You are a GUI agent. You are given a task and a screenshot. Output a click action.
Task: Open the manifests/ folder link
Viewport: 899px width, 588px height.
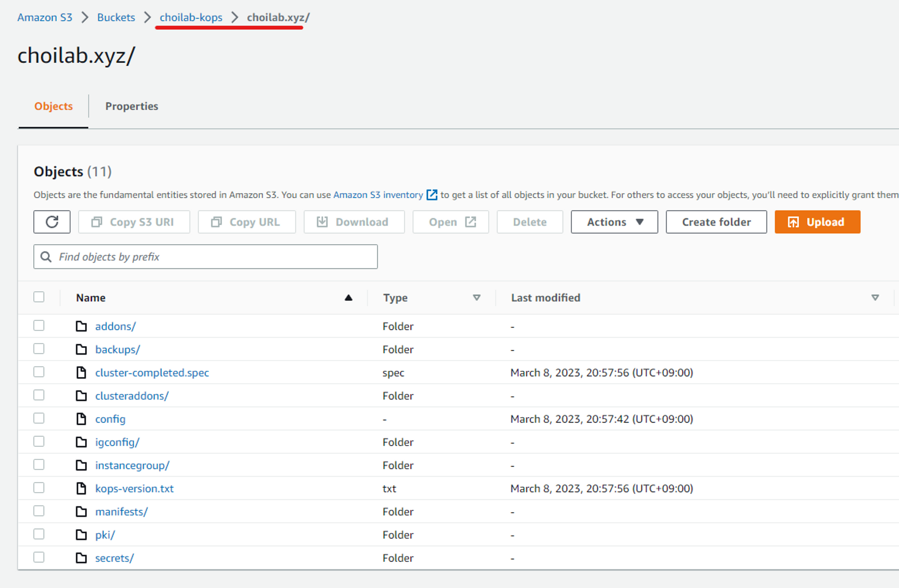pos(121,512)
